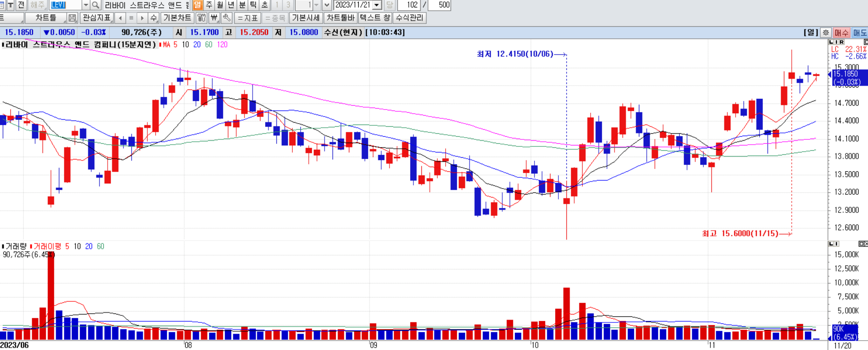Click the red 매수 buy button
The height and width of the screenshot is (350, 868).
(842, 32)
